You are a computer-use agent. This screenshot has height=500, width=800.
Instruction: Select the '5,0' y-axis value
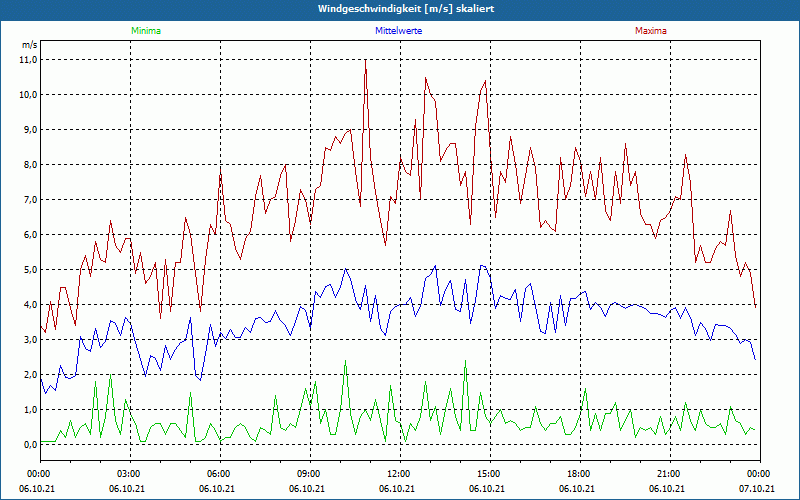32,270
